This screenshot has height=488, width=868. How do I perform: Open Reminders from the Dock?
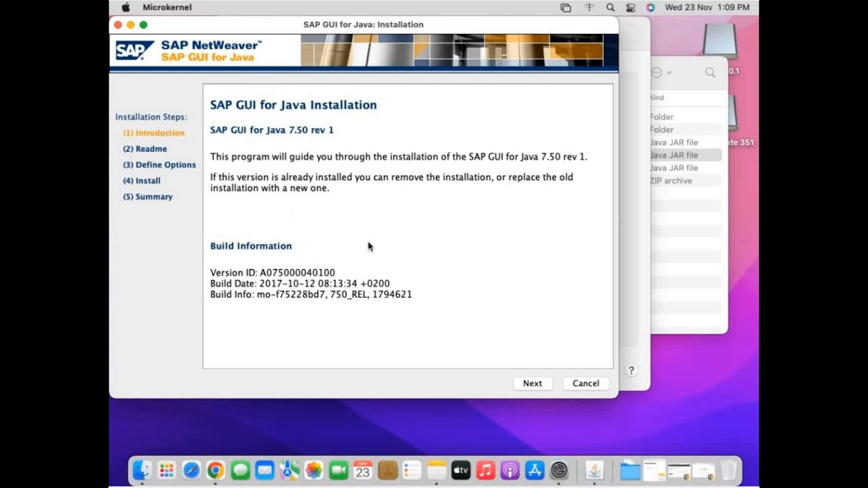click(x=412, y=470)
